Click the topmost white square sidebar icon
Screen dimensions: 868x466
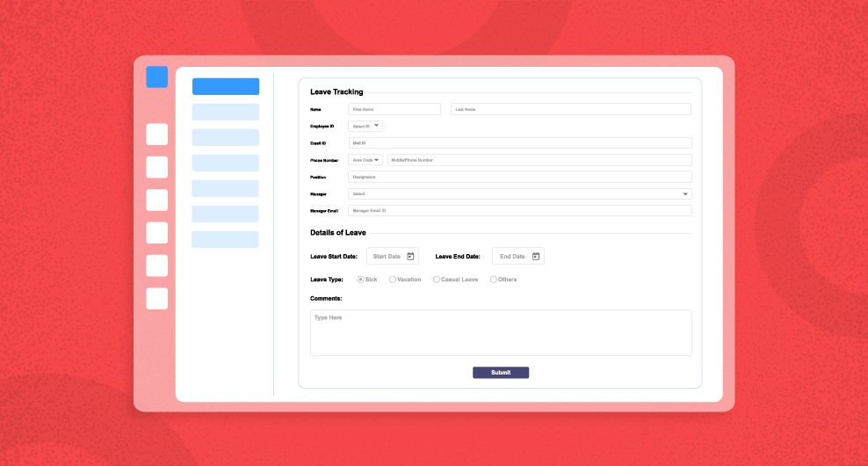[x=157, y=135]
